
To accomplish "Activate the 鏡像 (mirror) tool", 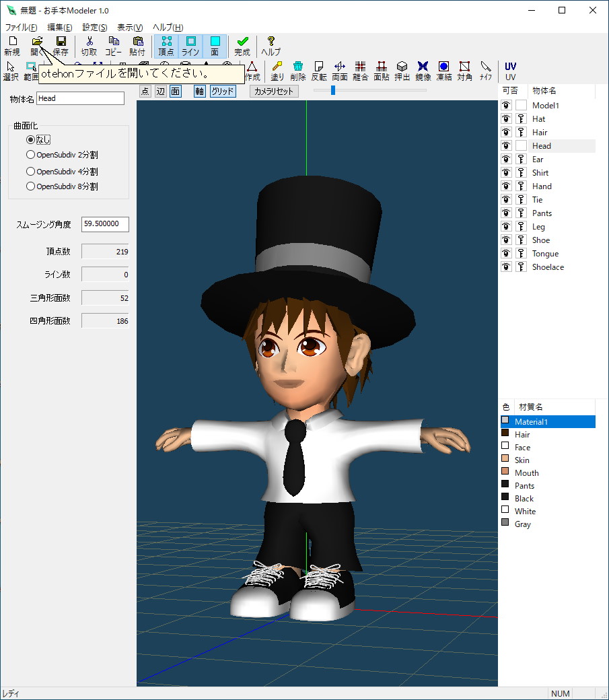I will click(x=423, y=71).
